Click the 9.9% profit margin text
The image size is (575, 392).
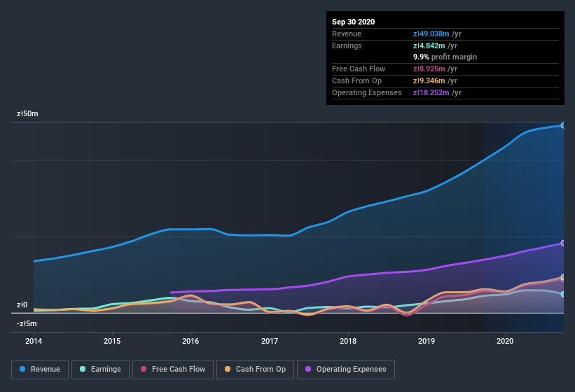click(445, 57)
